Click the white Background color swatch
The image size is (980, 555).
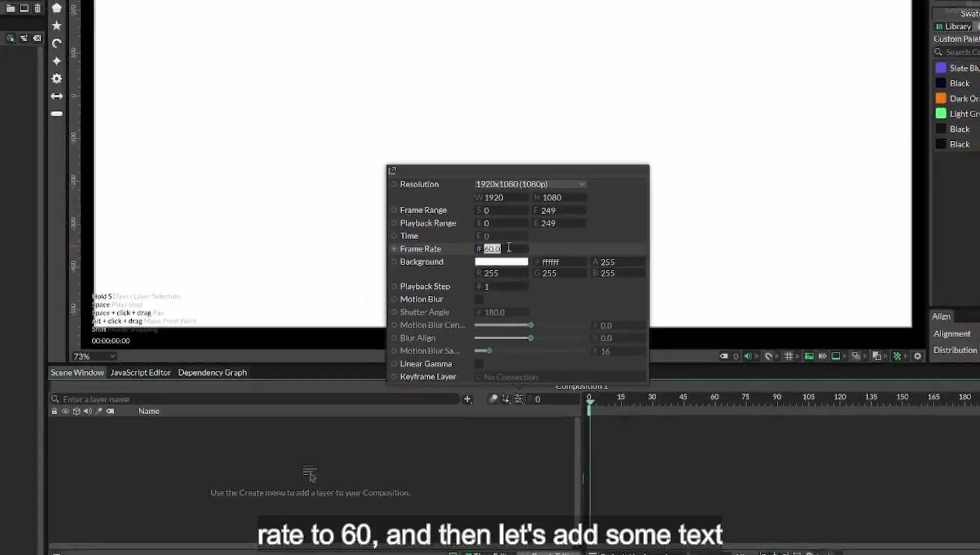click(501, 262)
